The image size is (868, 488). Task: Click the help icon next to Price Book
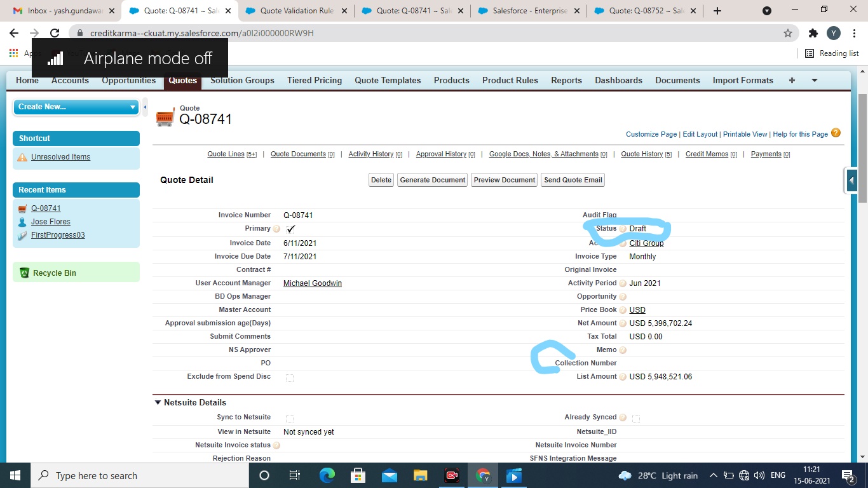[623, 310]
